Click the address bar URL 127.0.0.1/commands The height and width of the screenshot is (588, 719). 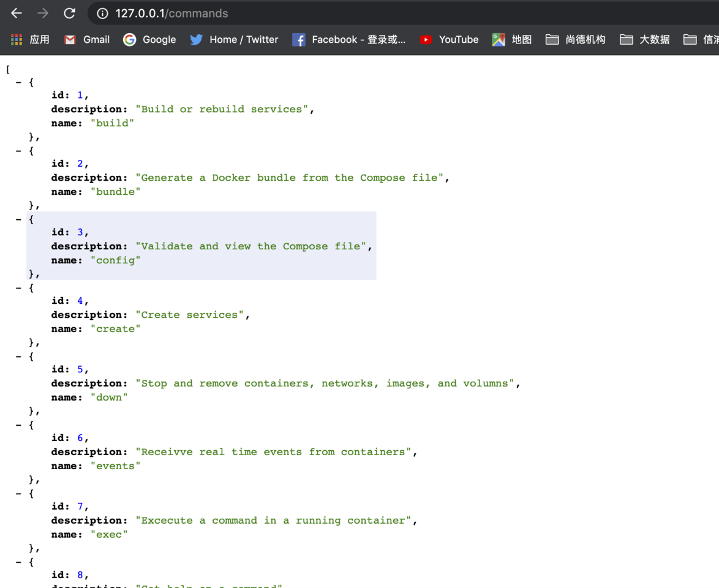pos(171,13)
